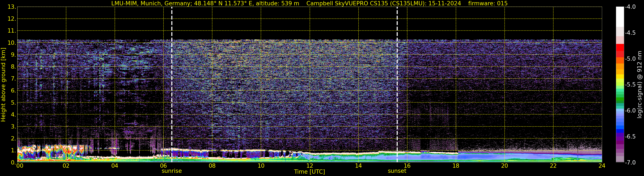Click the height tick label '11.'
644x176 pixels.
point(12,31)
